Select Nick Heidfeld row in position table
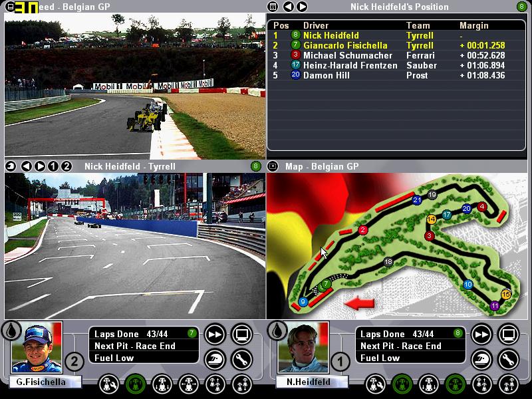Image resolution: width=532 pixels, height=399 pixels. click(396, 35)
